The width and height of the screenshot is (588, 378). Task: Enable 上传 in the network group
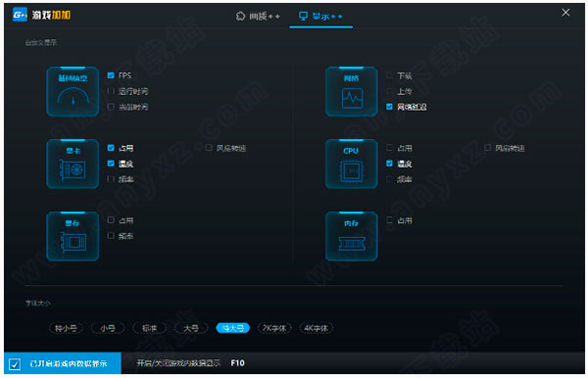[389, 91]
